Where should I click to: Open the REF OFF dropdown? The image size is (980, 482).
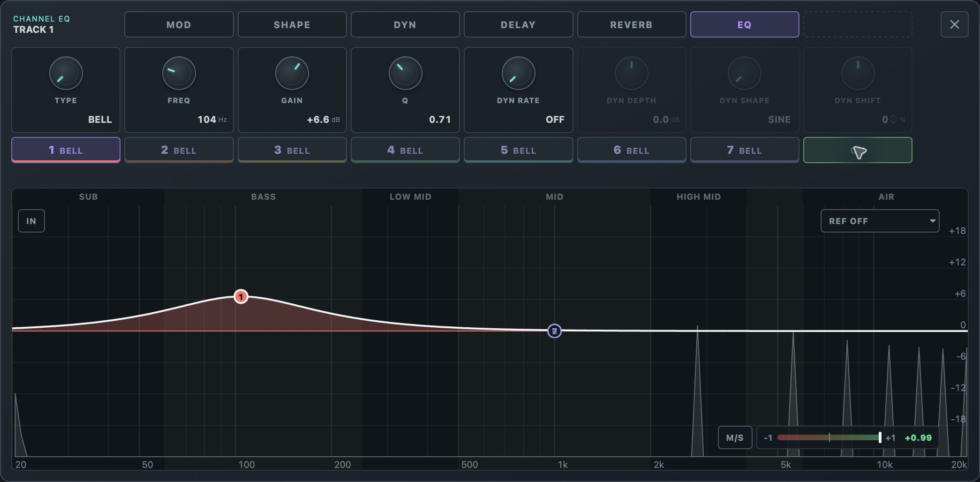pos(880,221)
